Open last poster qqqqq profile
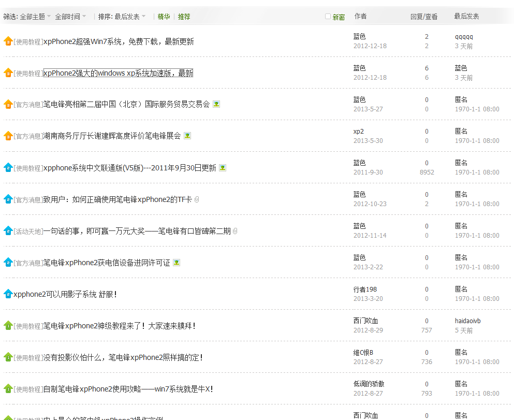514x420 pixels. (x=464, y=37)
